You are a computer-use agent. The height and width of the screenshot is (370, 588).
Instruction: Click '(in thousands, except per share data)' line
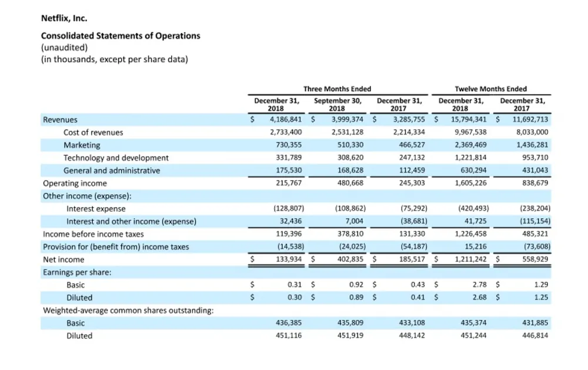coord(115,59)
